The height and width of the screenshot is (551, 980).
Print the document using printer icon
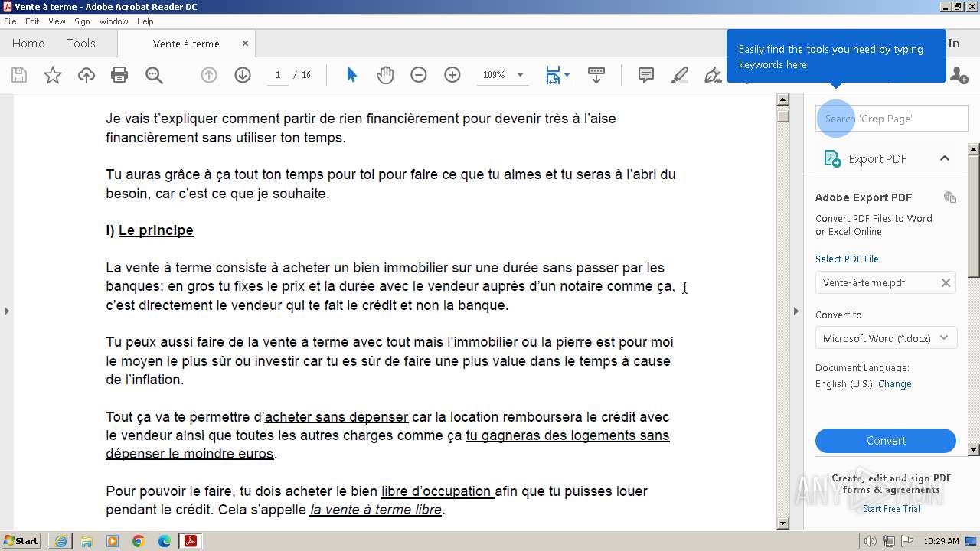coord(119,75)
